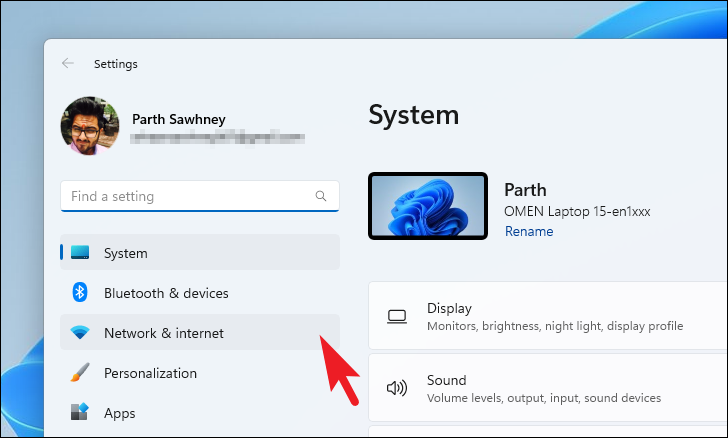Click the Apps icon
This screenshot has width=728, height=438.
click(80, 412)
